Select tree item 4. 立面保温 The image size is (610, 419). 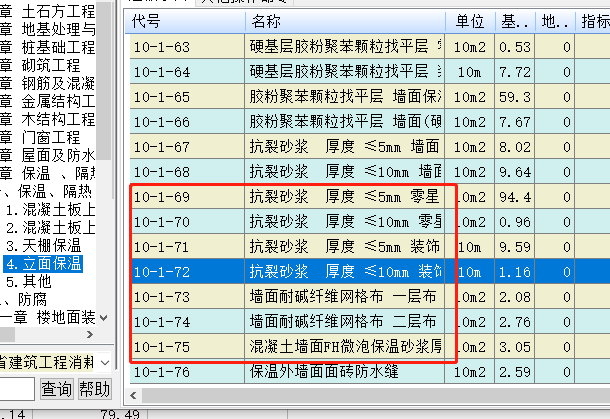click(43, 263)
